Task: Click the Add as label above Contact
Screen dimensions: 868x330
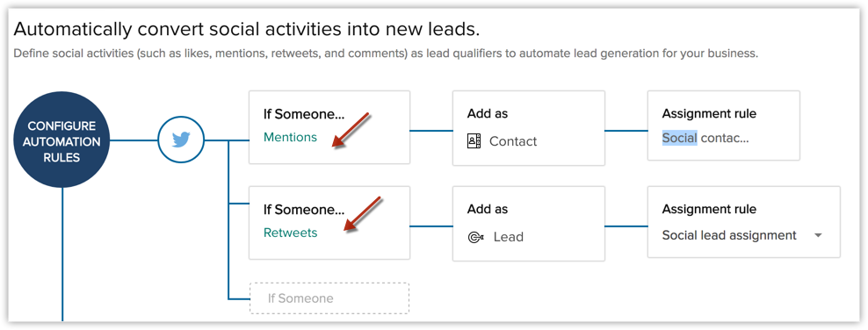Action: 487,114
